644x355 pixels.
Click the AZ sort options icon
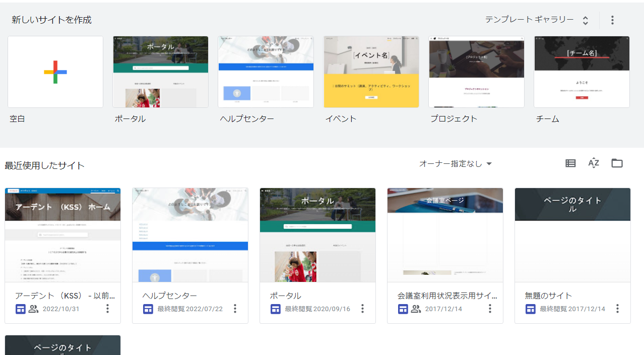point(594,163)
